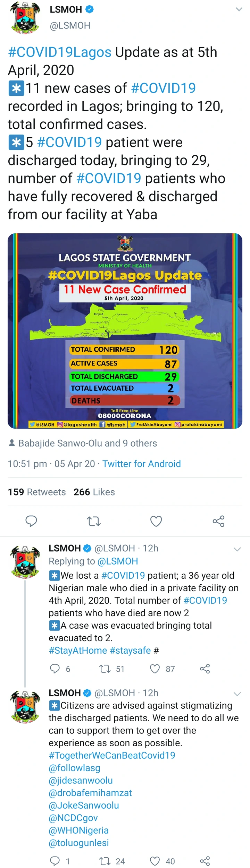250x868 pixels.
Task: Open the #COVID19Lagos hashtag link
Action: pos(60,52)
